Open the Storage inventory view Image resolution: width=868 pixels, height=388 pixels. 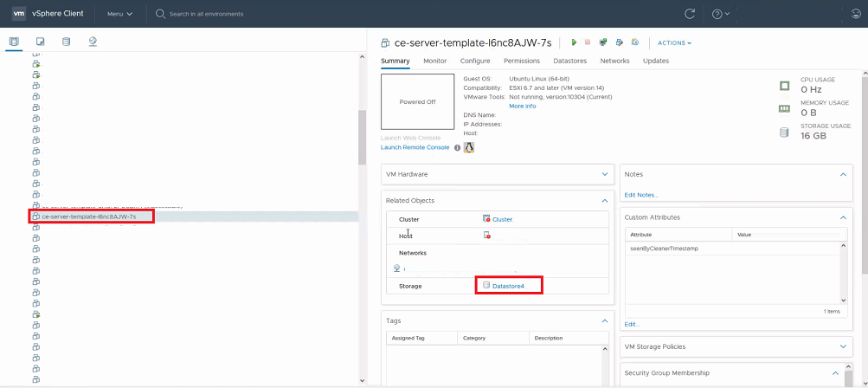[67, 42]
